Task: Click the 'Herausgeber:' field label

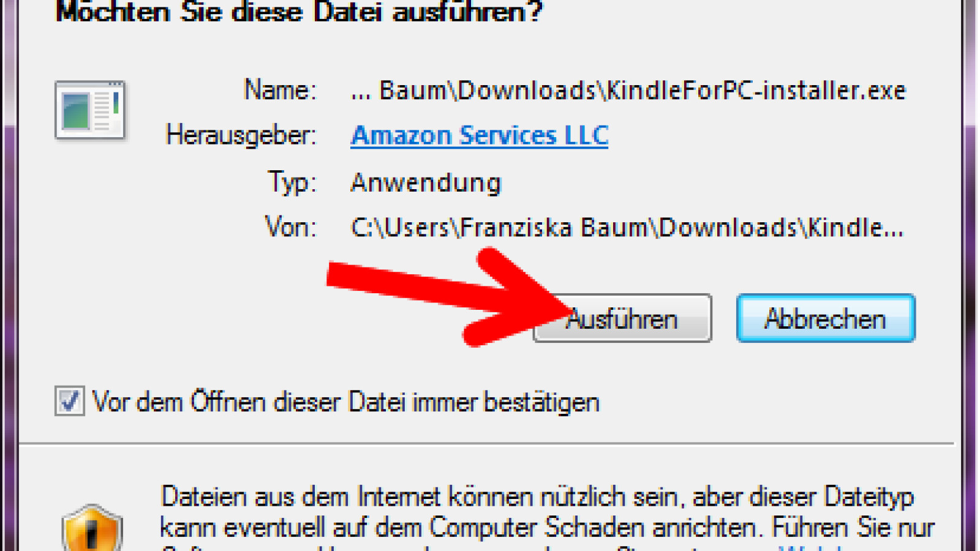Action: 241,135
